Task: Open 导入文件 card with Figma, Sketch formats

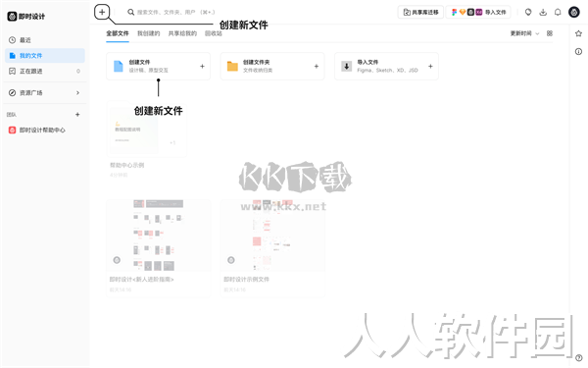Action: click(x=386, y=66)
